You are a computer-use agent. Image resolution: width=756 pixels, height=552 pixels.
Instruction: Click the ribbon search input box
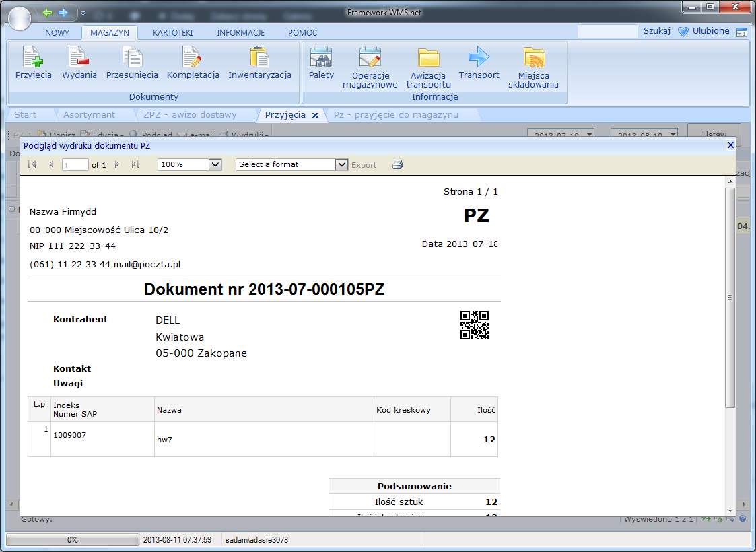tap(607, 32)
